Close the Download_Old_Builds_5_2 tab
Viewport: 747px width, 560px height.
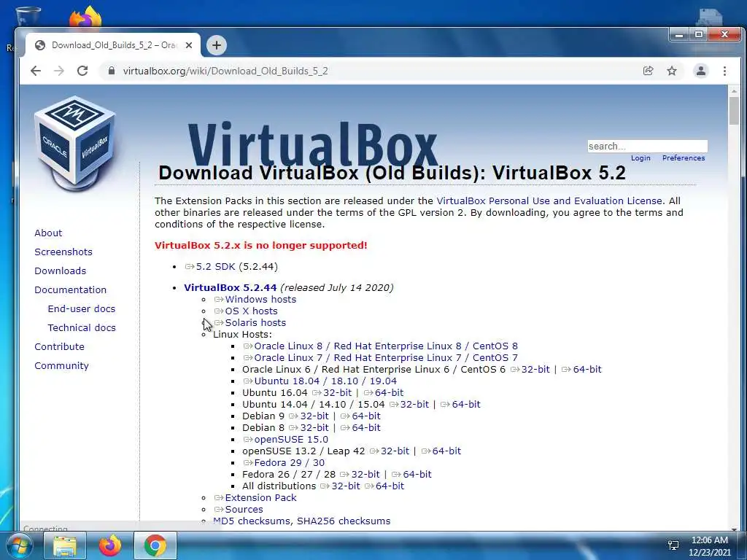click(189, 45)
